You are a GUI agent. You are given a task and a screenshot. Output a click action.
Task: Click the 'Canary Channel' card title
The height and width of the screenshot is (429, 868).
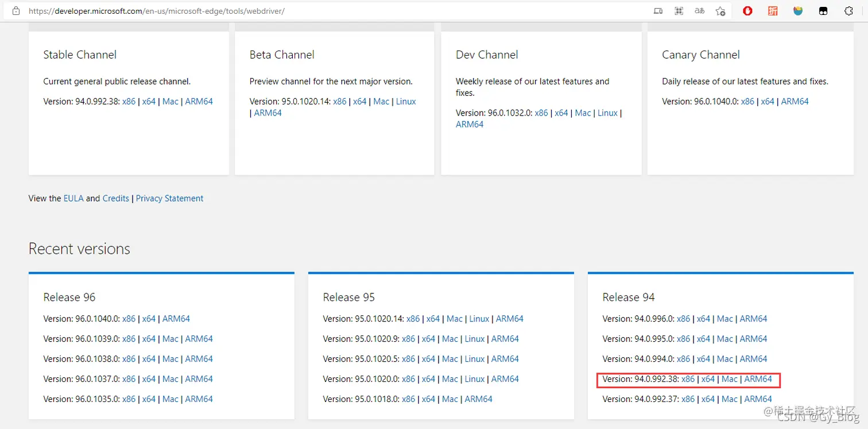(701, 55)
